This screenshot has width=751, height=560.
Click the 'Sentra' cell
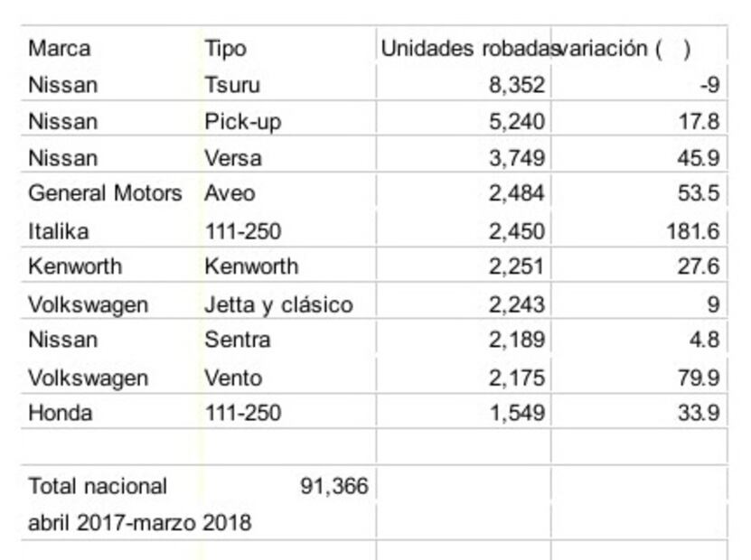coord(238,341)
